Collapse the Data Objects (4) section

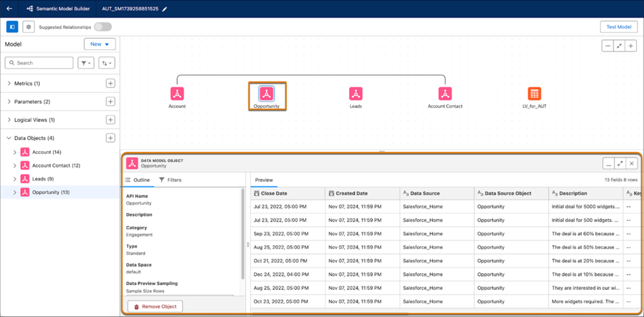9,138
